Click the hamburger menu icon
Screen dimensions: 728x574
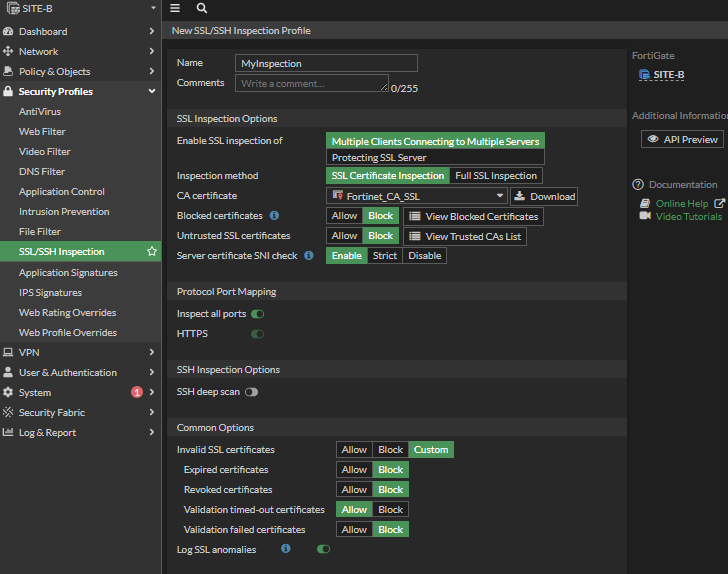tap(175, 8)
